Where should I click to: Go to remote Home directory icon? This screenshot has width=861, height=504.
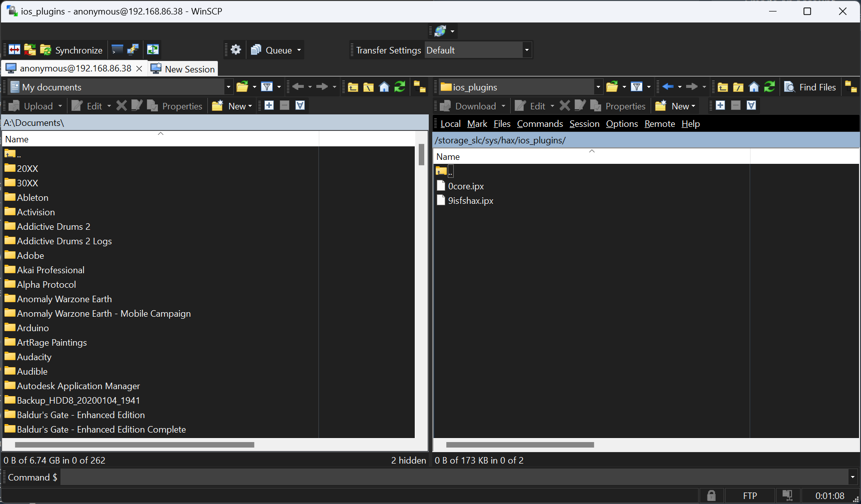[x=754, y=87]
